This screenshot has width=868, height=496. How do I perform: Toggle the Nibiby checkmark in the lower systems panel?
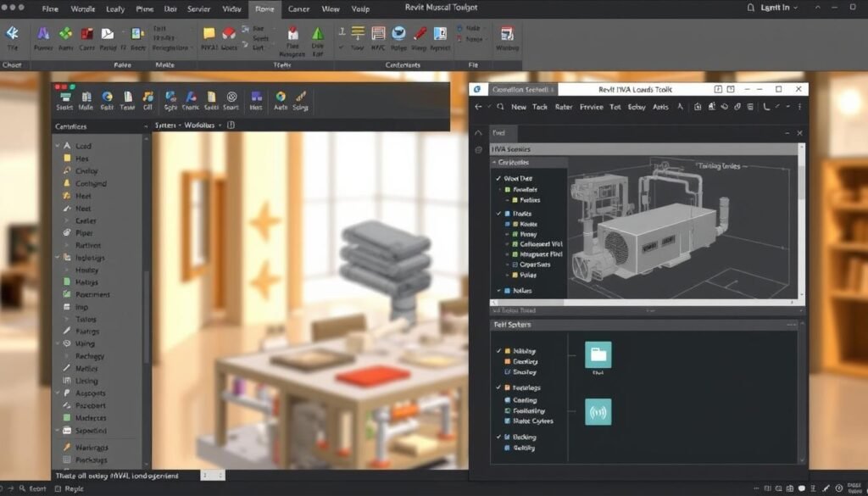[x=498, y=351]
